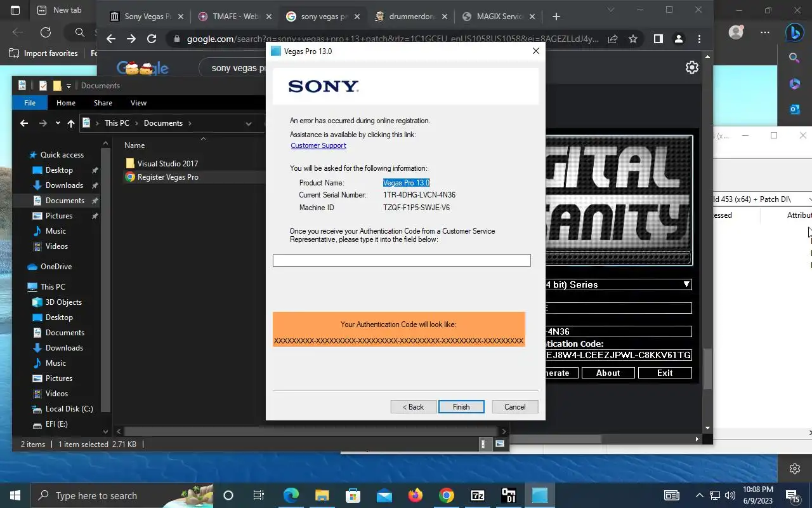The image size is (812, 508).
Task: Close the Vegas Pro 13.0 dialog
Action: pyautogui.click(x=536, y=51)
